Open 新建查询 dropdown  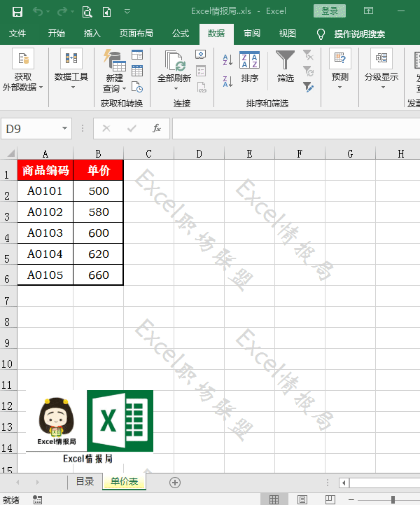coord(114,71)
